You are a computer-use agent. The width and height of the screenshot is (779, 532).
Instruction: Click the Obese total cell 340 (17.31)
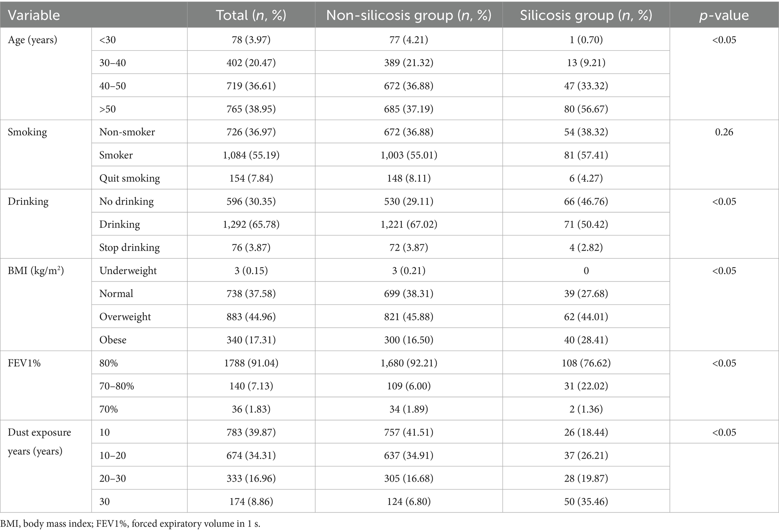pyautogui.click(x=251, y=340)
